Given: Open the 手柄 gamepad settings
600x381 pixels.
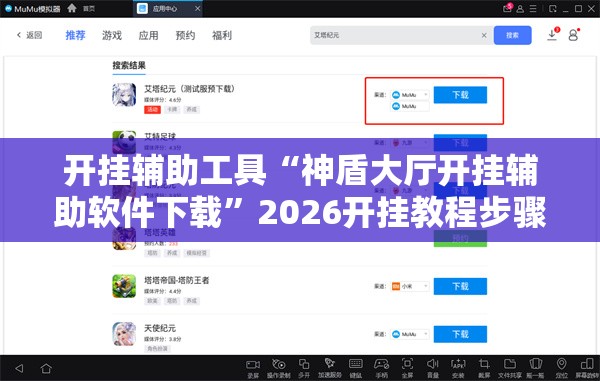Looking at the screenshot, I should (381, 368).
